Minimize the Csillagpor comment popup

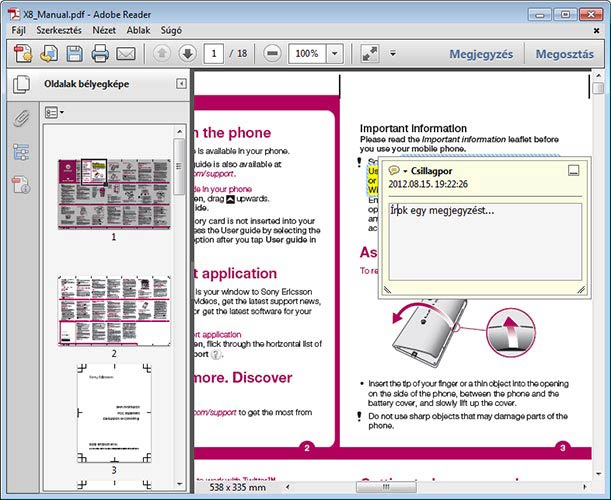[573, 170]
